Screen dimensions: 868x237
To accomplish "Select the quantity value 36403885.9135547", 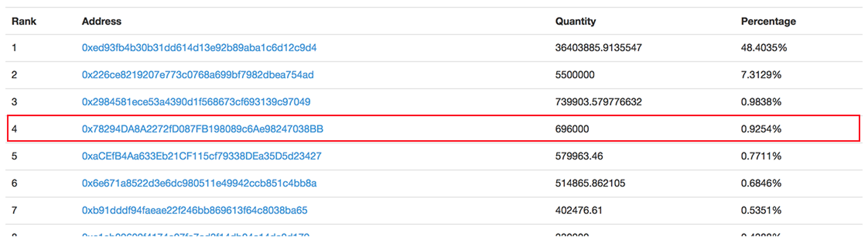I will coord(598,48).
